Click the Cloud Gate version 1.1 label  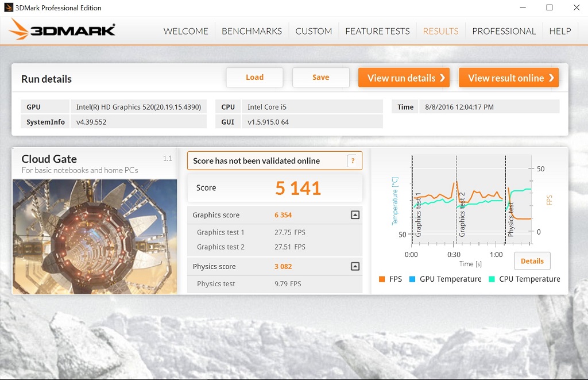pyautogui.click(x=167, y=159)
